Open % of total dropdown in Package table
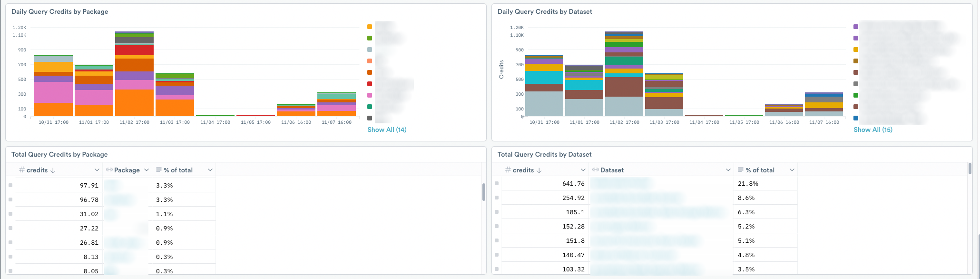Image resolution: width=980 pixels, height=279 pixels. coord(210,170)
